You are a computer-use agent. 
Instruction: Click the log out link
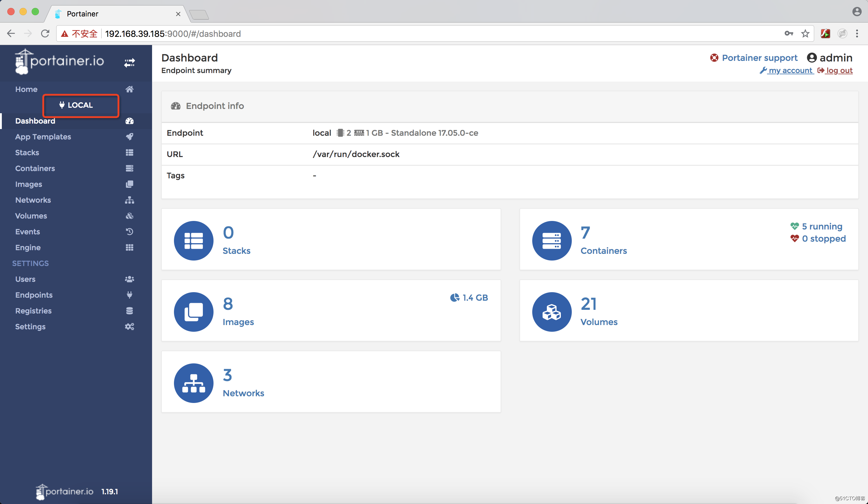coord(835,70)
